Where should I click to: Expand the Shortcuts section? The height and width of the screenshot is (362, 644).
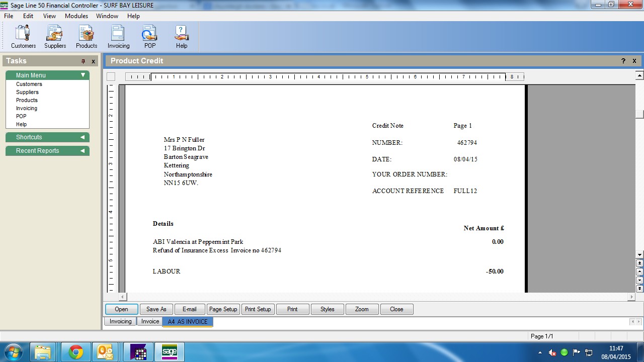point(83,137)
